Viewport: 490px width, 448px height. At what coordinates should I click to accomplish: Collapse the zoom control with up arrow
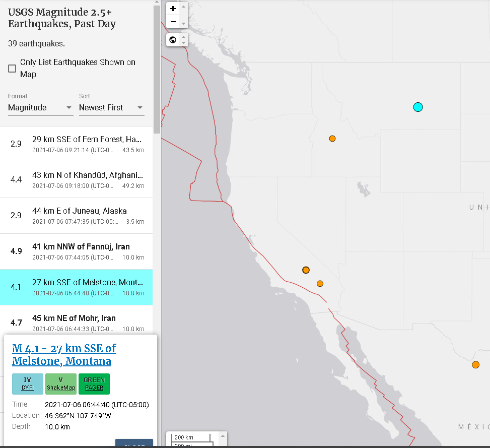tap(183, 7)
